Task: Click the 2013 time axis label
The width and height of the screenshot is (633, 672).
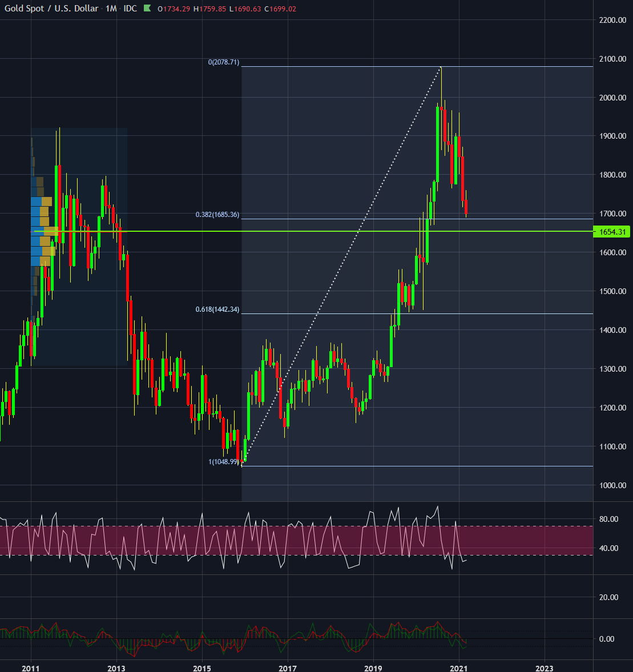Action: 116,668
